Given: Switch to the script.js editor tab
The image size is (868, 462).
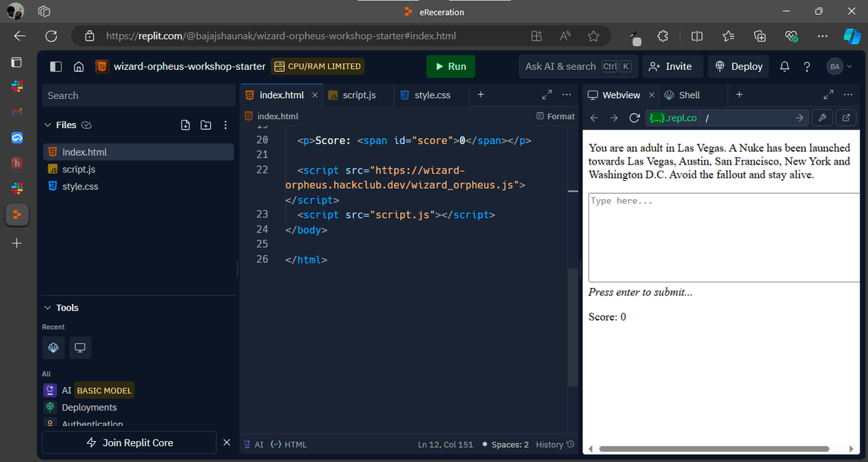Looking at the screenshot, I should tap(352, 95).
